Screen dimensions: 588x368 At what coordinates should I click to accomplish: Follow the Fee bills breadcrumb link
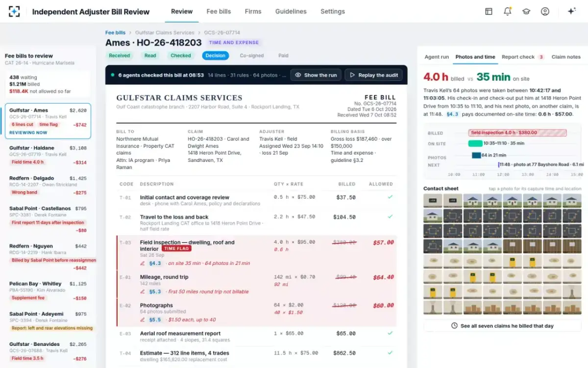pyautogui.click(x=115, y=32)
